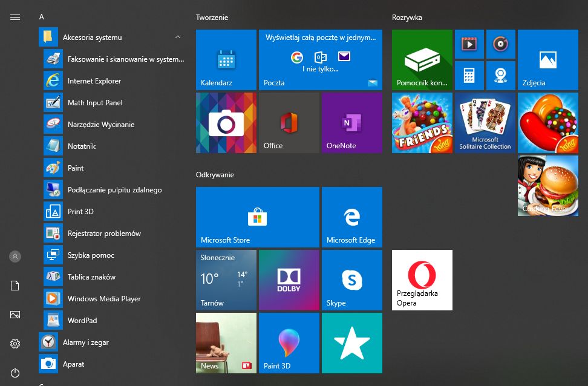Launch Narzędzie Wycinanie
Image resolution: width=588 pixels, height=386 pixels.
(114, 124)
